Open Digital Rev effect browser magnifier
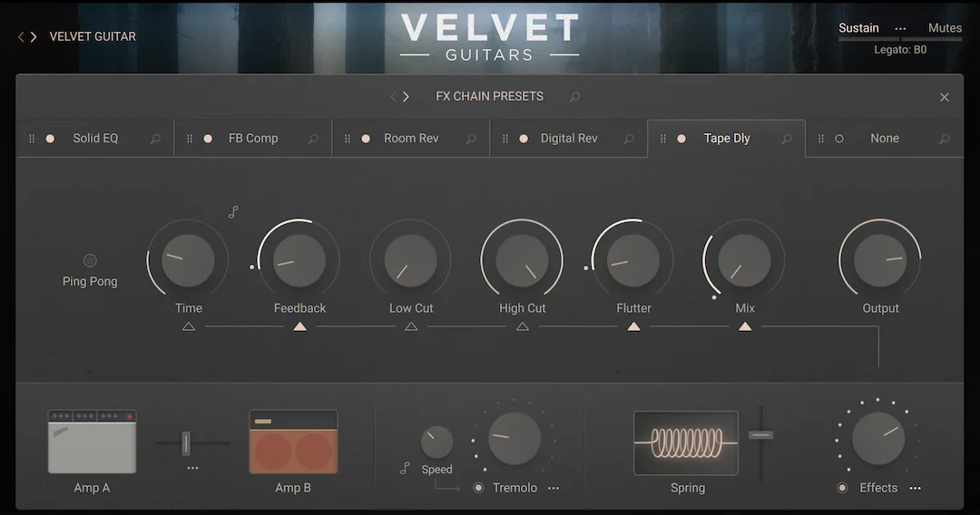980x515 pixels. coord(629,139)
